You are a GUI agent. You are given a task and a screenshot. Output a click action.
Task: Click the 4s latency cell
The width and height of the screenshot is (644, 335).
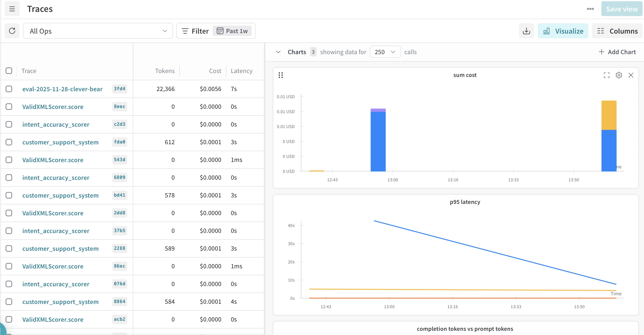tap(234, 302)
